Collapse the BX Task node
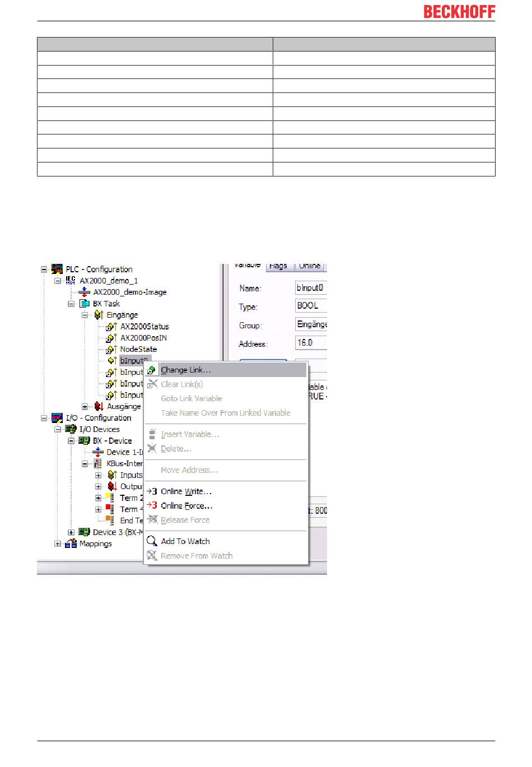The image size is (532, 767). (x=71, y=304)
